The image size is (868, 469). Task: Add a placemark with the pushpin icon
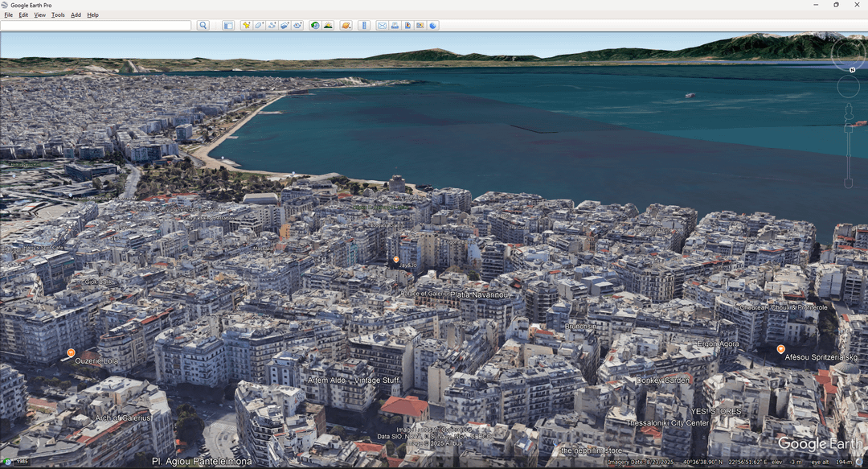(247, 26)
